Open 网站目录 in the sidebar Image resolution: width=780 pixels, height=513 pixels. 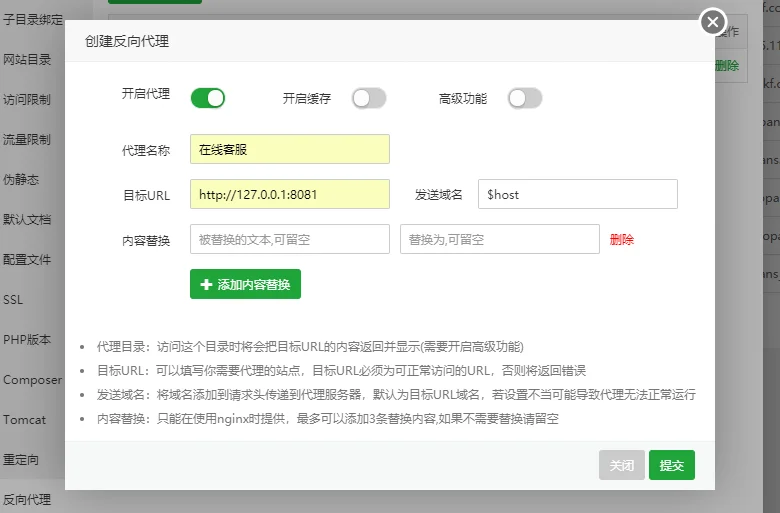pos(27,60)
